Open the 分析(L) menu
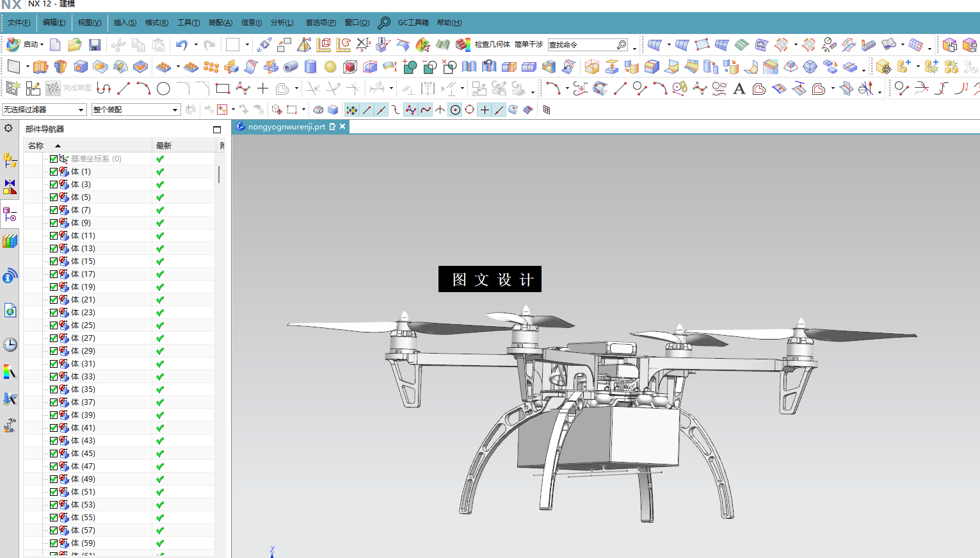 point(282,22)
